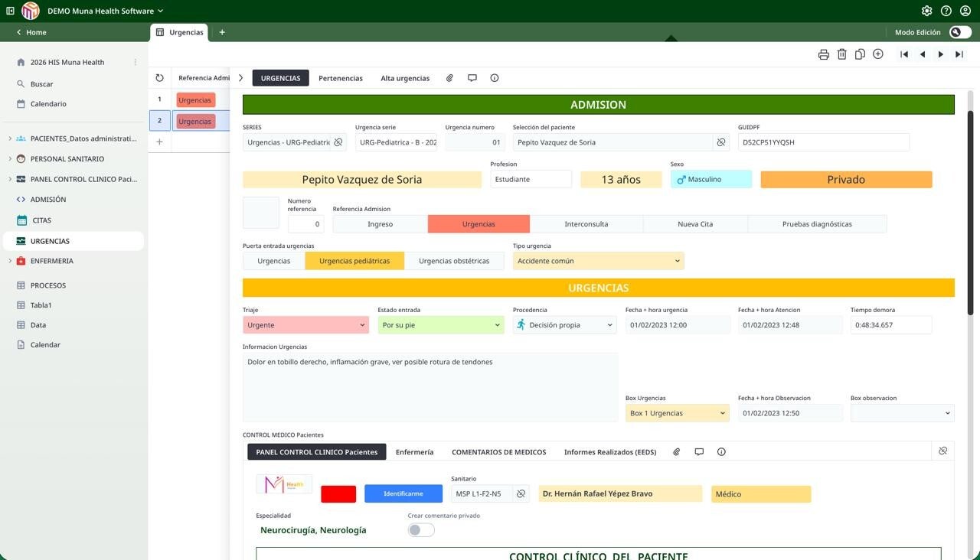This screenshot has height=560, width=980.
Task: Open comments icon beside Alta urgencias tab
Action: (x=472, y=78)
